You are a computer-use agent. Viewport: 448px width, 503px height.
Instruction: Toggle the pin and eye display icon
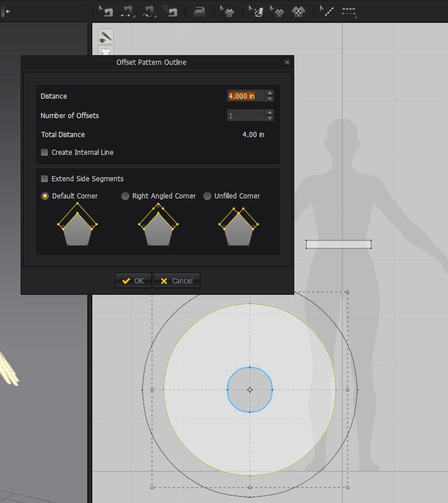click(x=106, y=37)
